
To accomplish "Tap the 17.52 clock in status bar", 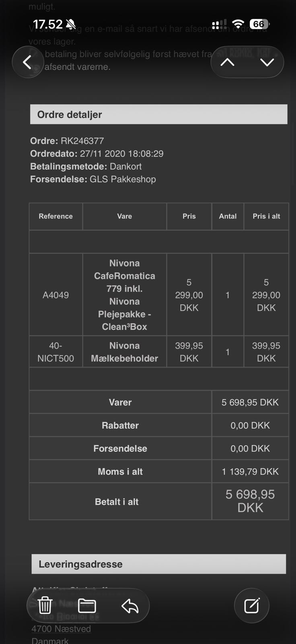I will 47,25.
